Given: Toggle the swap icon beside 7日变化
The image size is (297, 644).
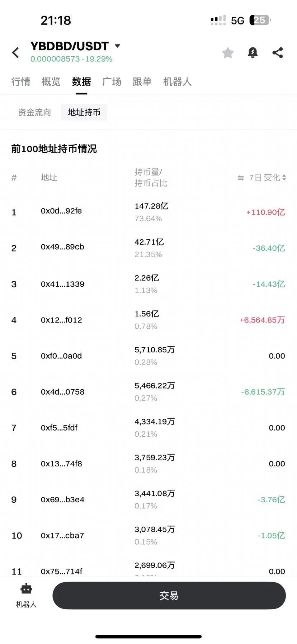Looking at the screenshot, I should point(241,178).
